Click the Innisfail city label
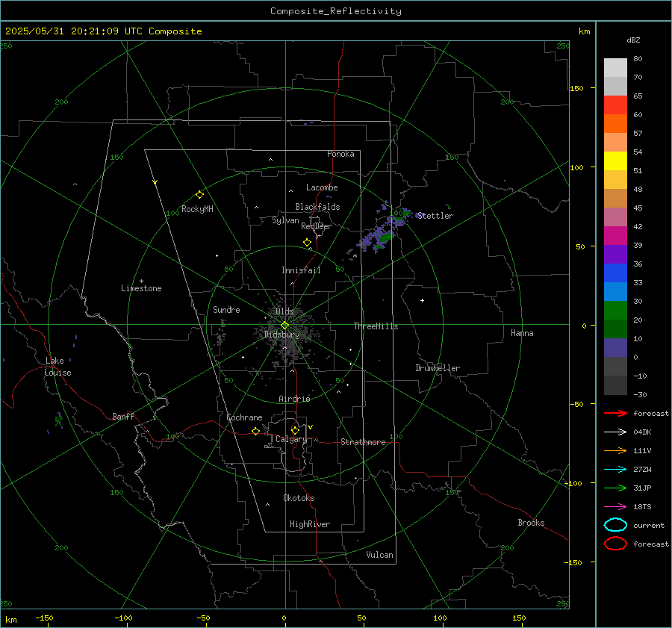 [x=301, y=270]
